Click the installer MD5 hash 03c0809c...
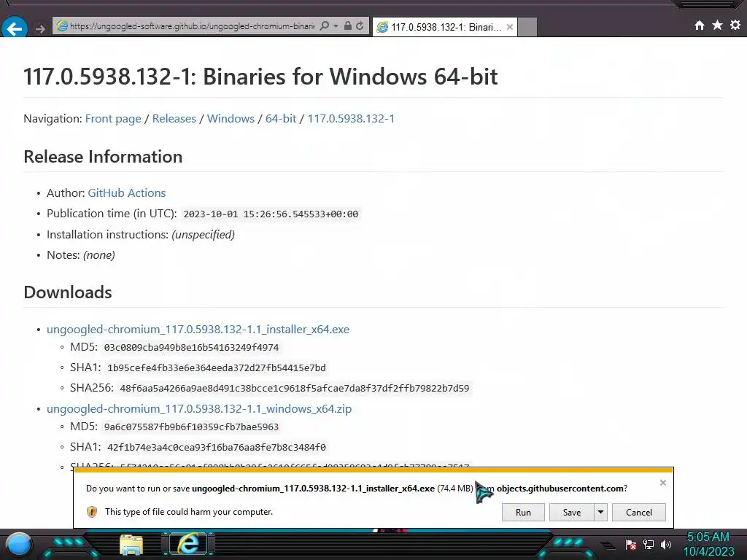747x560 pixels. point(191,348)
